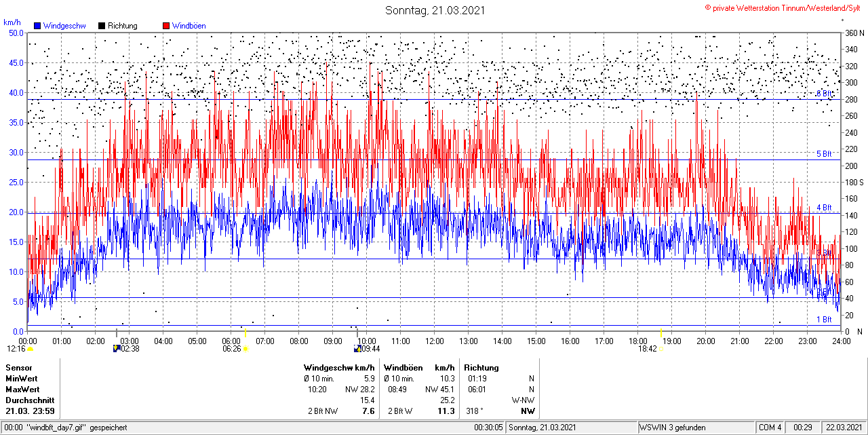The width and height of the screenshot is (868, 435).
Task: Click the 'COM 4' status bar field
Action: coord(770,428)
